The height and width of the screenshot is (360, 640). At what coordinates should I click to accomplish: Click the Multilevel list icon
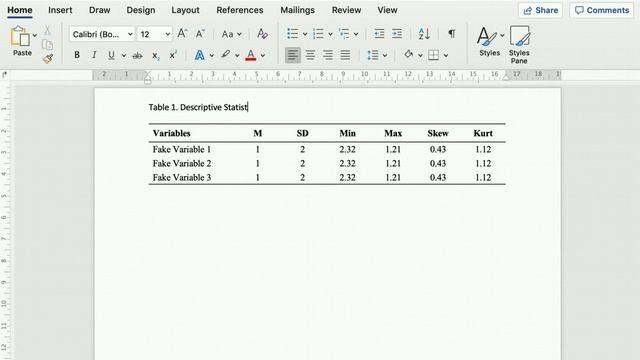click(x=344, y=34)
